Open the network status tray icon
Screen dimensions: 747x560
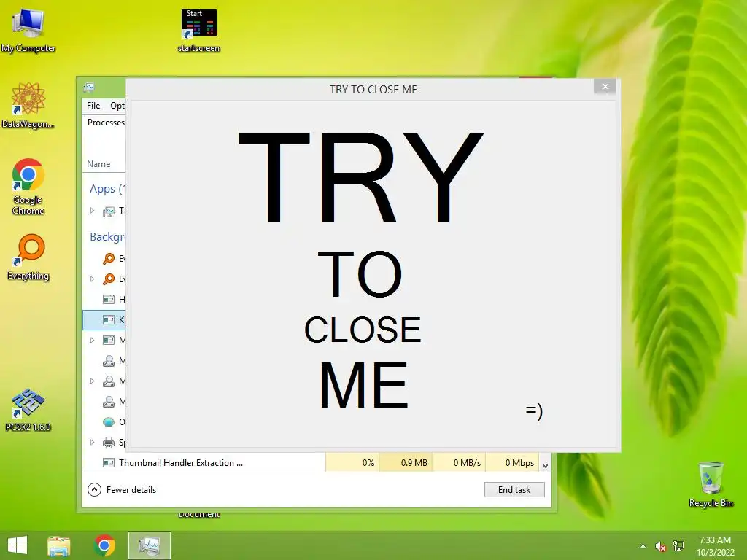pyautogui.click(x=678, y=546)
